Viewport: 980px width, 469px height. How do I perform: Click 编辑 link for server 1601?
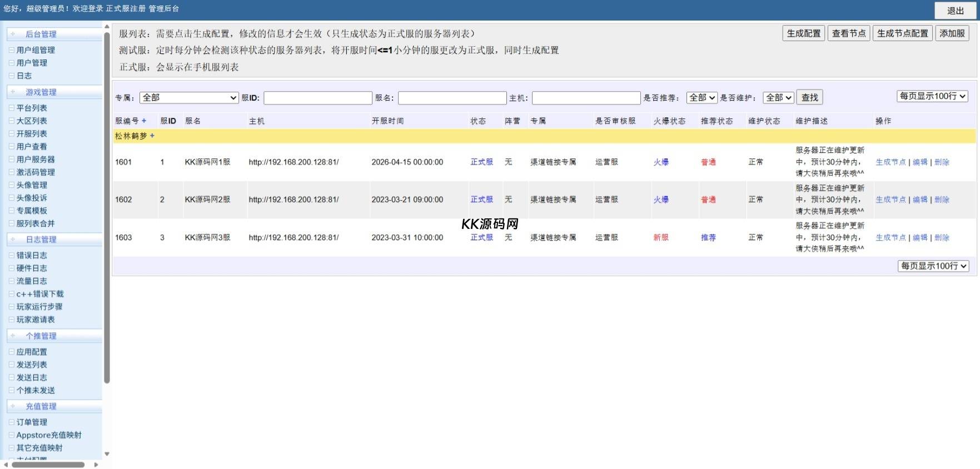point(920,162)
